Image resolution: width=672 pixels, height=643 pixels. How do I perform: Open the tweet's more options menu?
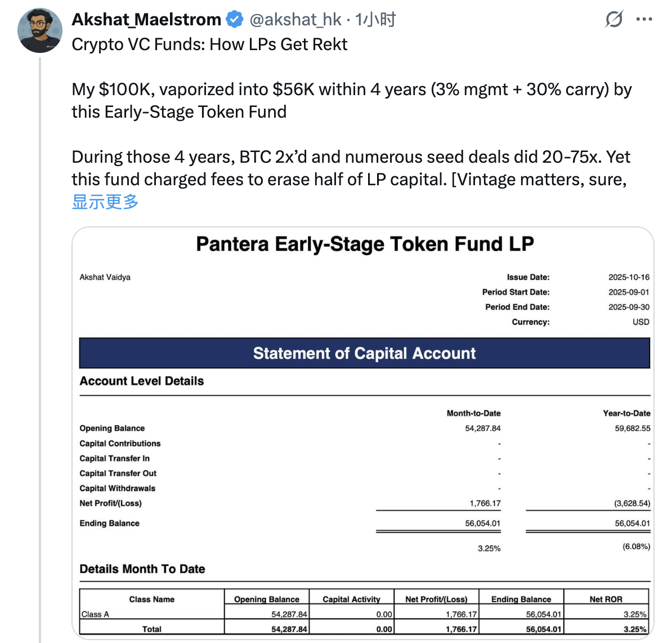pos(645,19)
